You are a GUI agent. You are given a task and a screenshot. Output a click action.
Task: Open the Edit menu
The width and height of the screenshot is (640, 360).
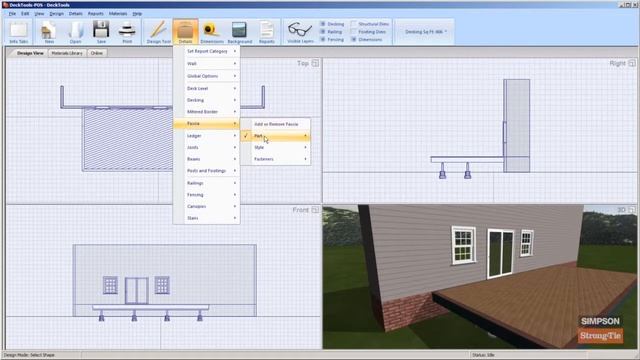click(x=25, y=13)
